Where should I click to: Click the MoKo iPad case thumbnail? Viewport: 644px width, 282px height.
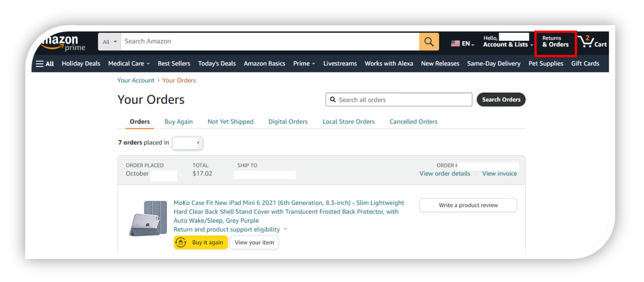click(147, 218)
